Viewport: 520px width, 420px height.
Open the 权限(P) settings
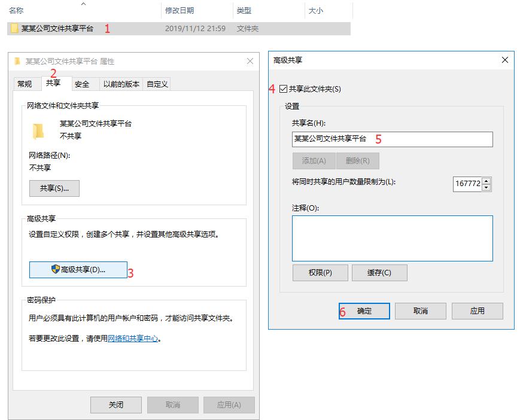(319, 272)
